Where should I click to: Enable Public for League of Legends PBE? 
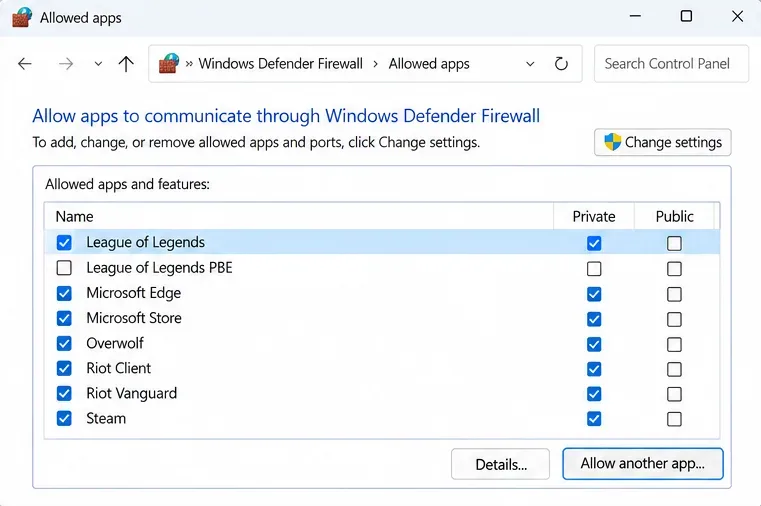coord(674,269)
